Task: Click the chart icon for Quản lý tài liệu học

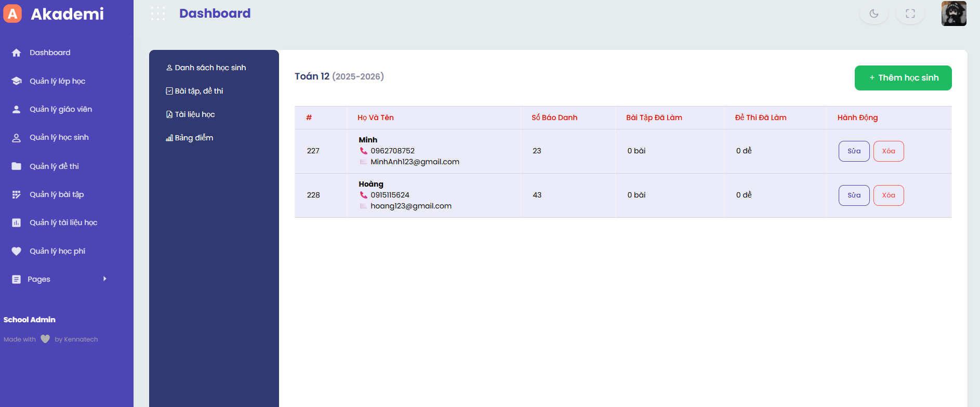Action: pyautogui.click(x=17, y=222)
